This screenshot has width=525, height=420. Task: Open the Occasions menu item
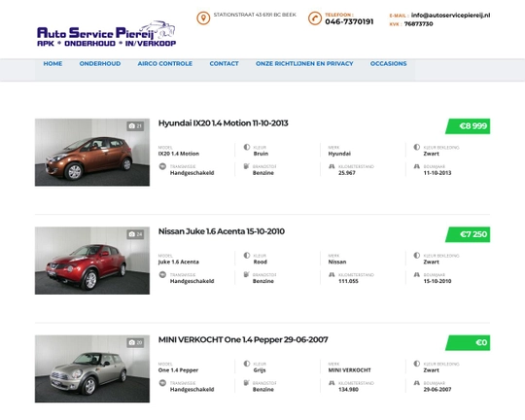coord(388,63)
